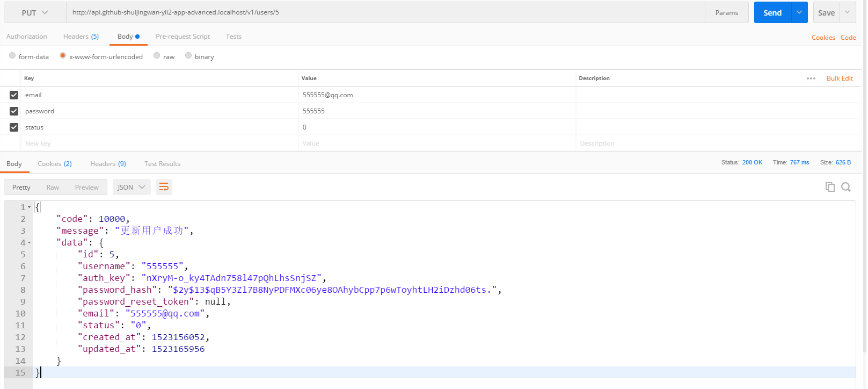Click the Bulk Edit link
This screenshot has width=868, height=389.
(840, 78)
